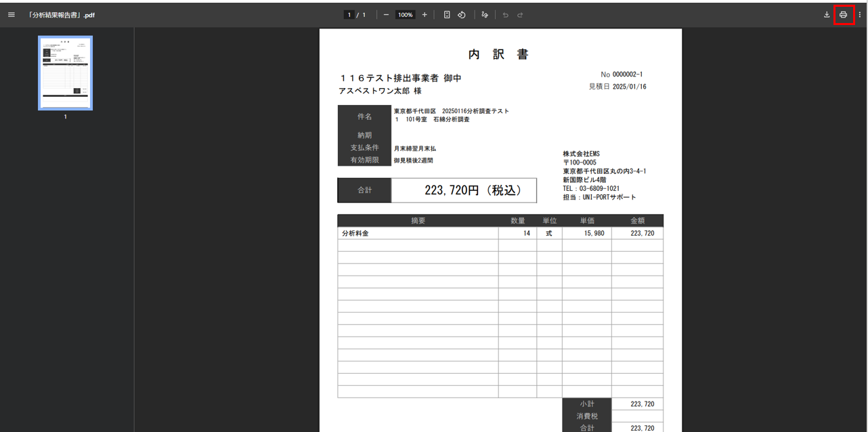
Task: Click the 分析料金 cell in the table
Action: click(x=355, y=233)
